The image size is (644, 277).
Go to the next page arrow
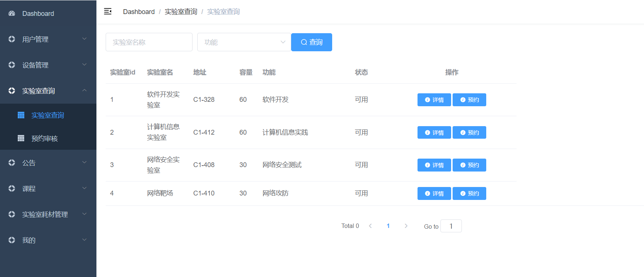pyautogui.click(x=406, y=226)
